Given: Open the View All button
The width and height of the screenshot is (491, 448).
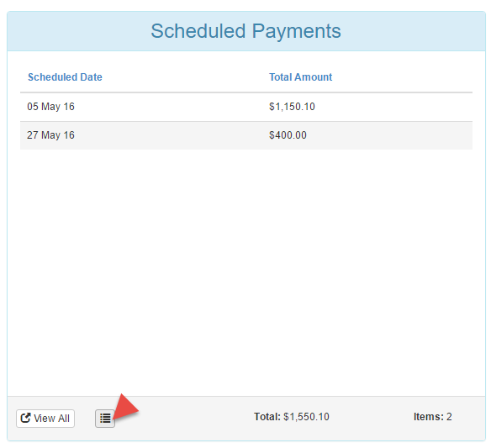Looking at the screenshot, I should [x=45, y=419].
